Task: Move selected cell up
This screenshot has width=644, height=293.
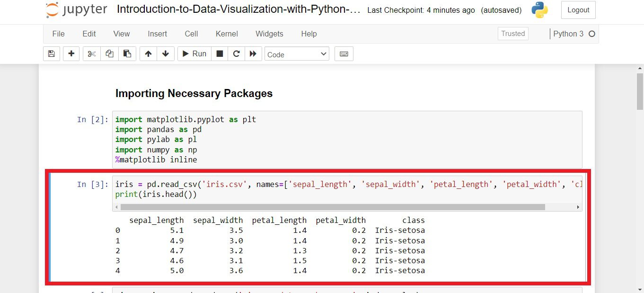Action: click(x=148, y=53)
